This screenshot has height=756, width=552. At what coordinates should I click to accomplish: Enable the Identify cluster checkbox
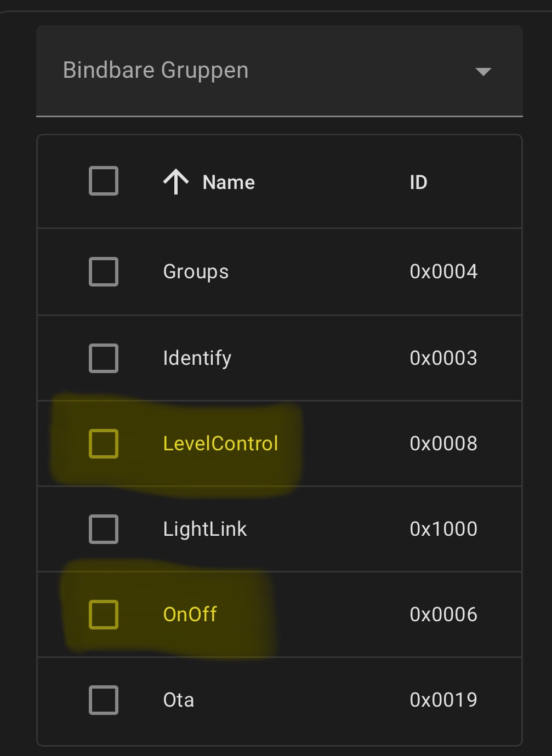(104, 358)
